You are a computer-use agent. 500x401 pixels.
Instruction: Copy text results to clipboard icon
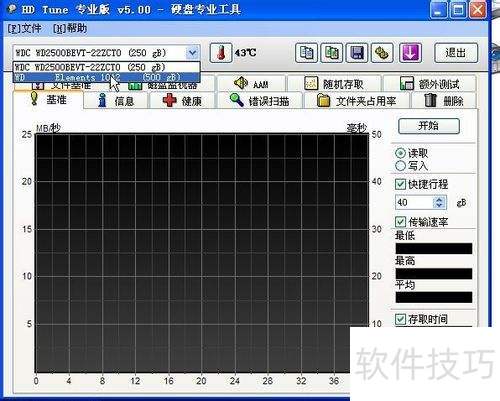[306, 53]
